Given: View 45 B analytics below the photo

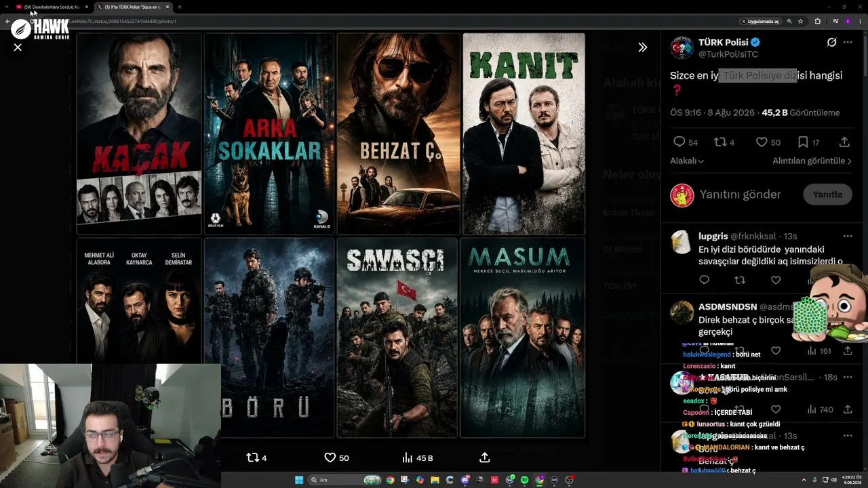Looking at the screenshot, I should tap(417, 457).
